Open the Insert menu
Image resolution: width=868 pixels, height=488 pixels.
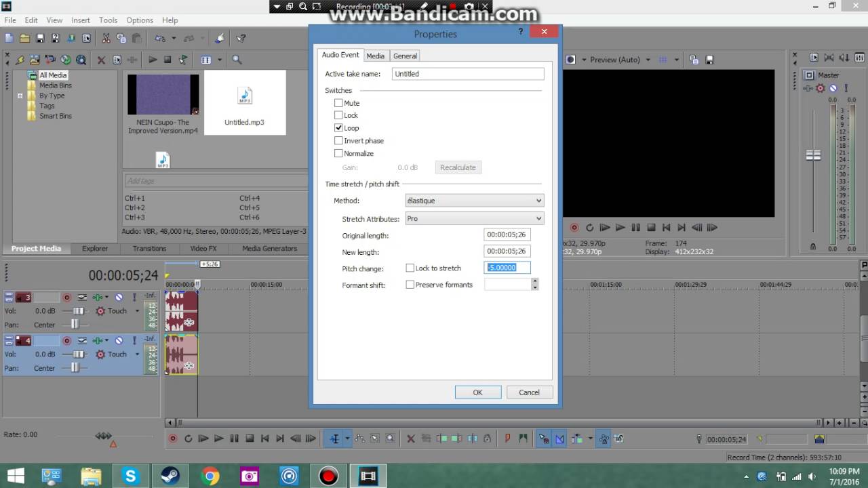pos(81,20)
